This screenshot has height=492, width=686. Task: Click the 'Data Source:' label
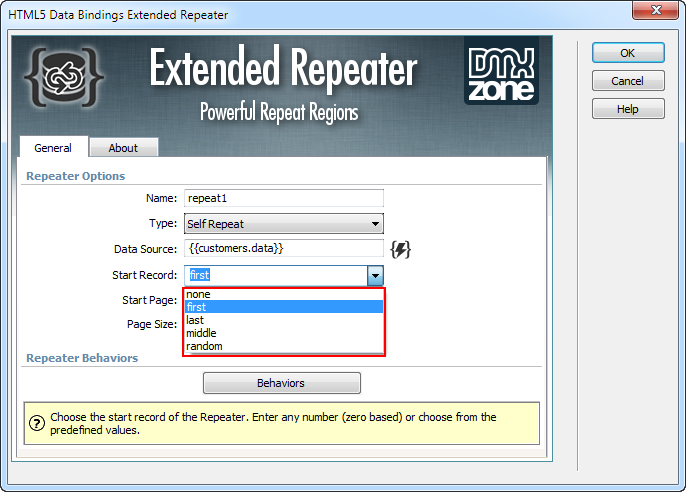(146, 249)
